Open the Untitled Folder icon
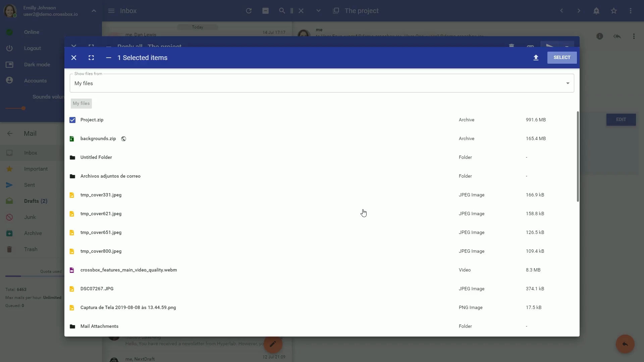 pyautogui.click(x=72, y=158)
